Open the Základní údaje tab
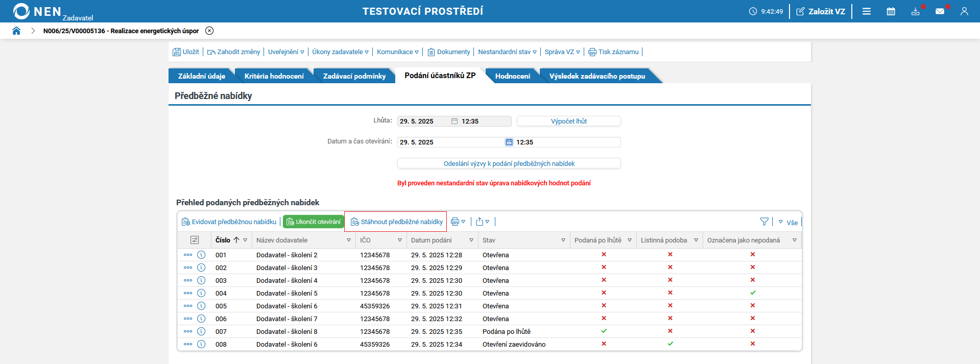 pos(201,76)
